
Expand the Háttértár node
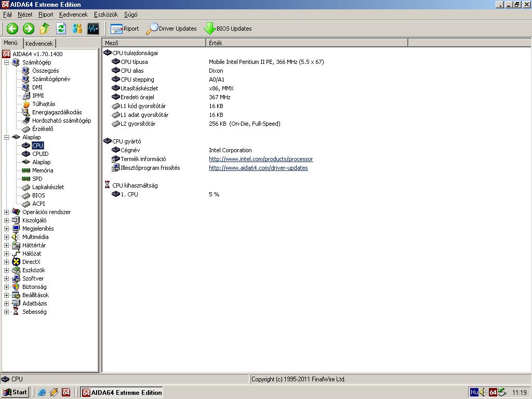pos(6,245)
